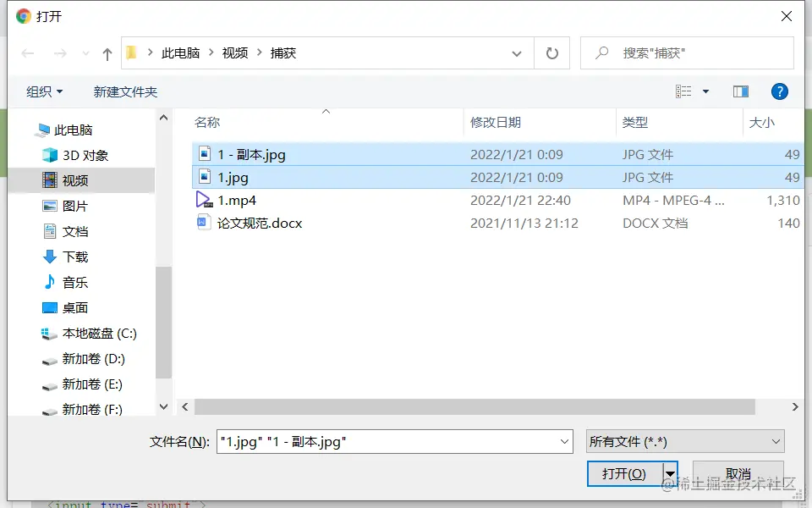Navigate back using the back arrow
The image size is (812, 508).
[27, 52]
